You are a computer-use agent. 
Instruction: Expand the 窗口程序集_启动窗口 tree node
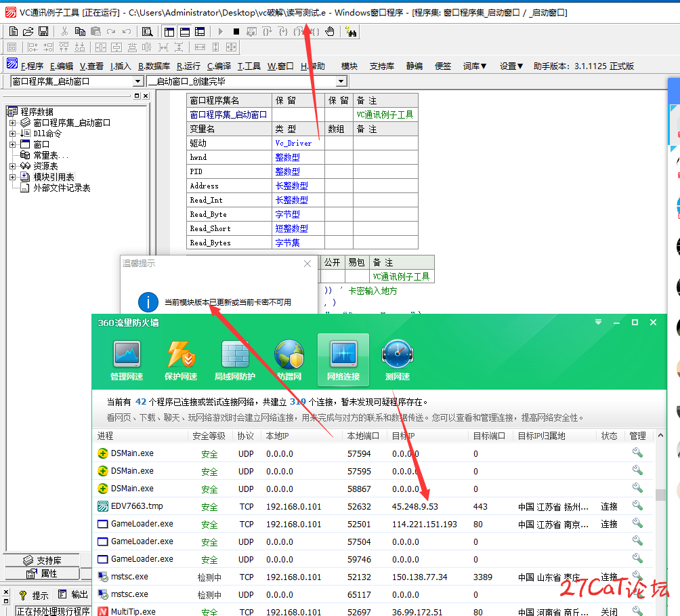pos(13,123)
